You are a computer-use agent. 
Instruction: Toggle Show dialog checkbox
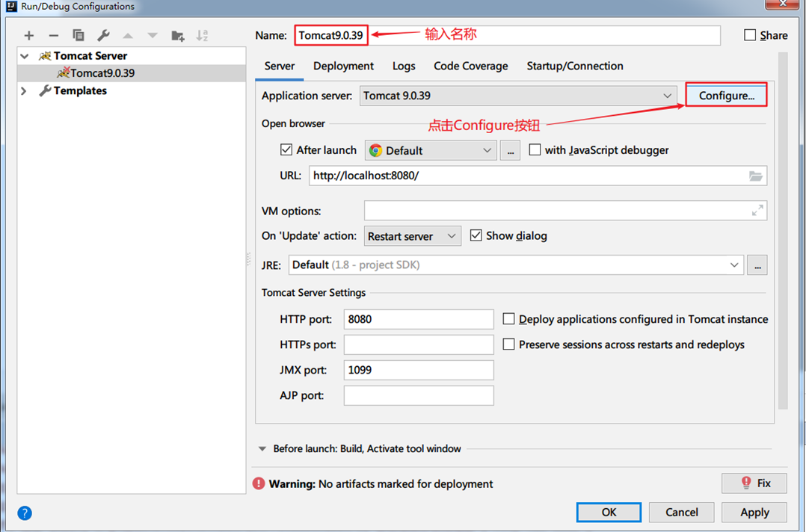pos(476,235)
